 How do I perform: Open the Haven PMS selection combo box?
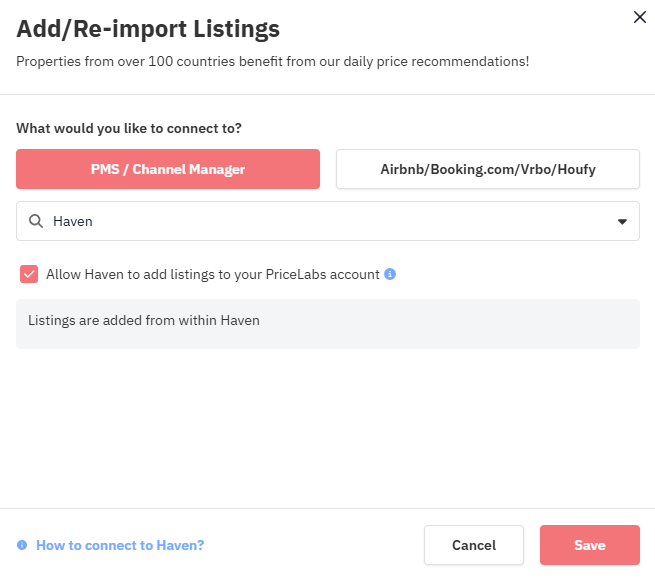coord(328,221)
